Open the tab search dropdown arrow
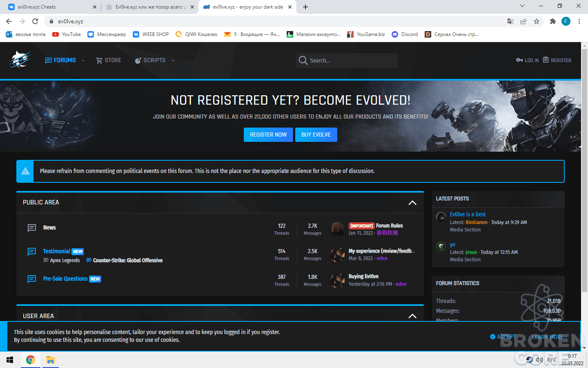 (x=522, y=6)
